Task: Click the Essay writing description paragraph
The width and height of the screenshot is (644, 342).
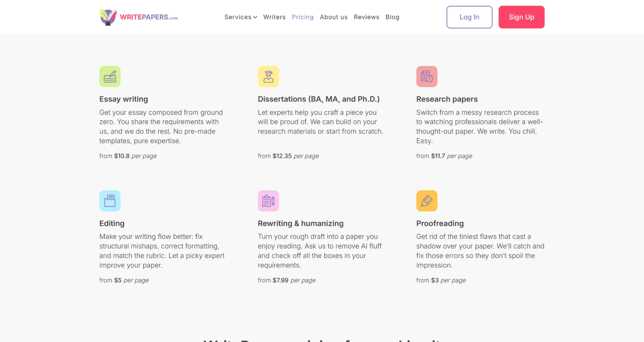Action: (x=161, y=127)
